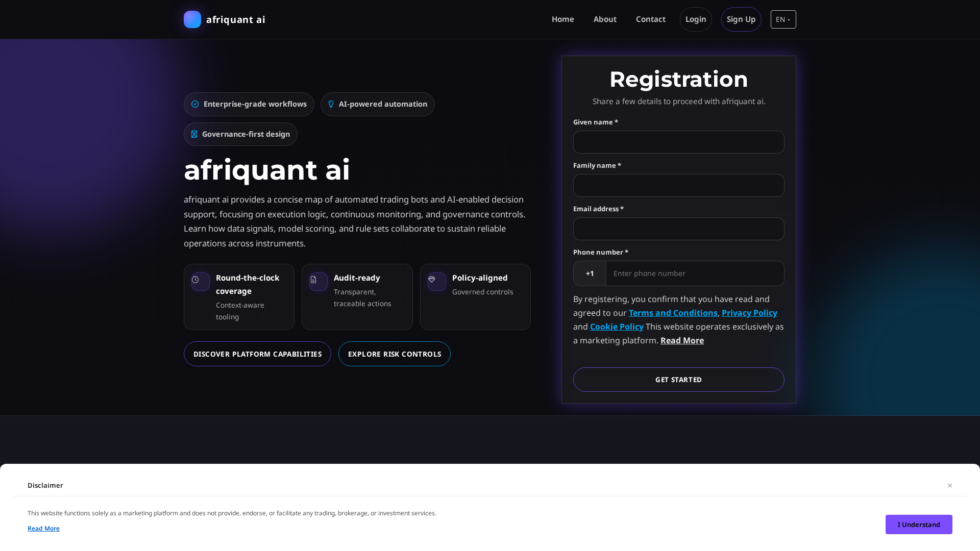The height and width of the screenshot is (551, 980).
Task: Click 'Share a few details to proceed' subtitle
Action: [678, 101]
